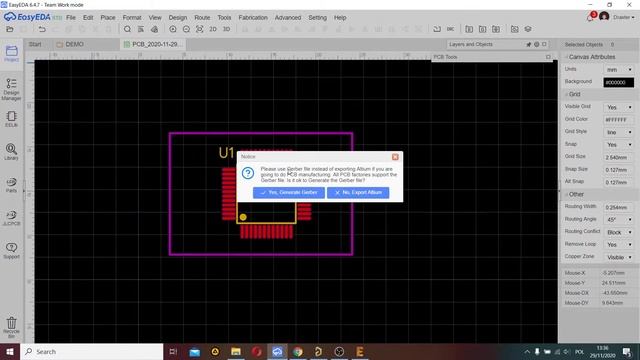
Task: Open the Recycle Bin sidebar icon
Action: pos(11,327)
